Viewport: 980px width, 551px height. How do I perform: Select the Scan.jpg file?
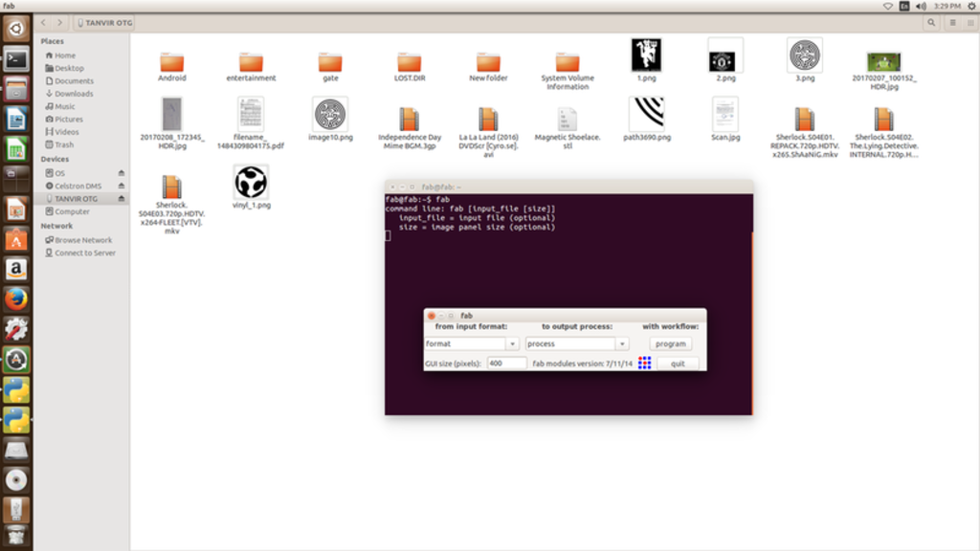[725, 119]
